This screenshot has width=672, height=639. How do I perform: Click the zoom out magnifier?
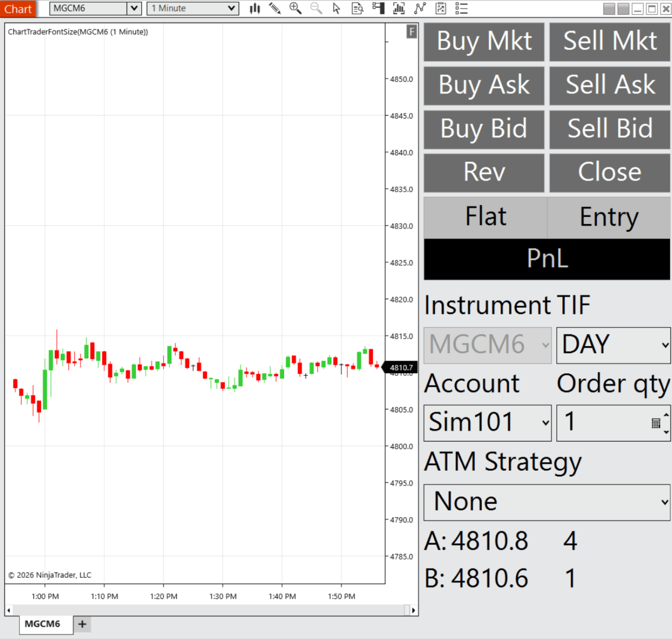(x=316, y=9)
